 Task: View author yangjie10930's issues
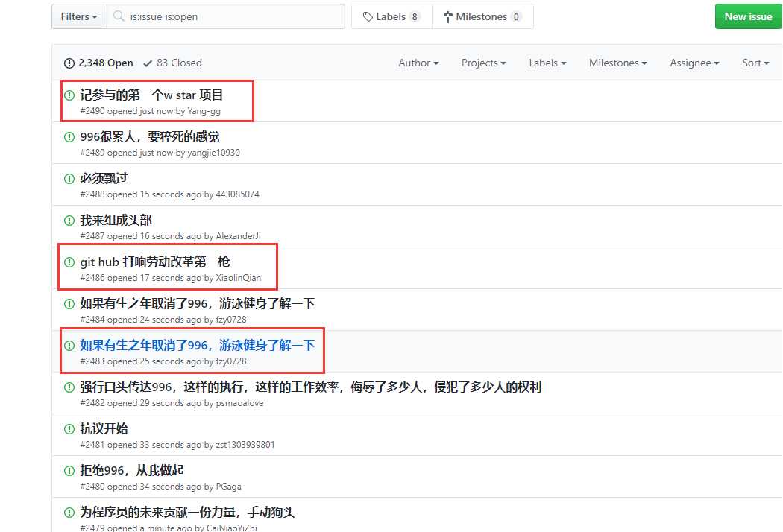[213, 153]
